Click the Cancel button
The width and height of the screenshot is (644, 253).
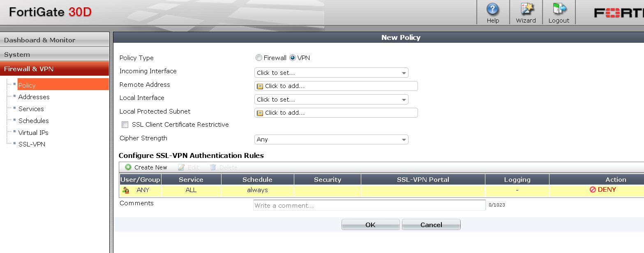431,225
